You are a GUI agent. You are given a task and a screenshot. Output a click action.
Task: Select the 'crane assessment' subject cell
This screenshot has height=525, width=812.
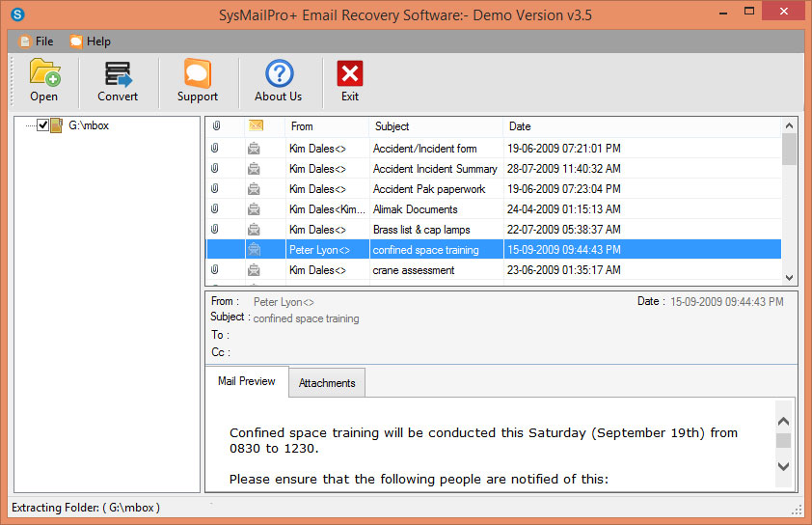coord(436,269)
